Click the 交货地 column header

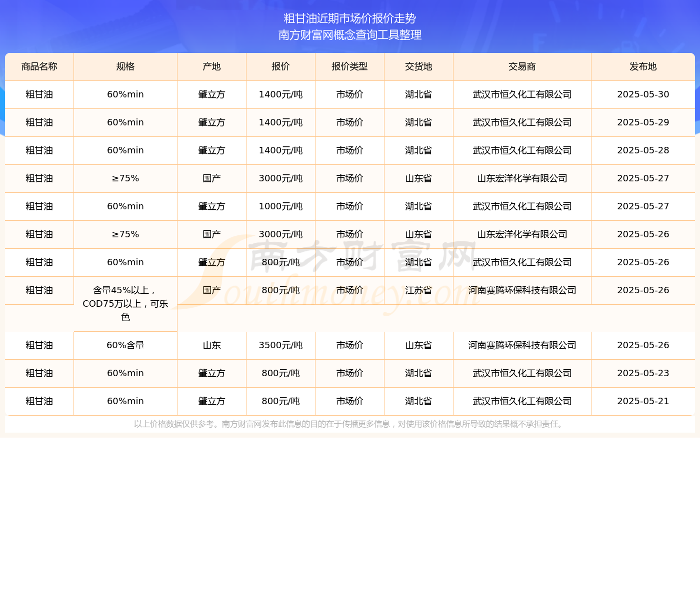point(419,67)
